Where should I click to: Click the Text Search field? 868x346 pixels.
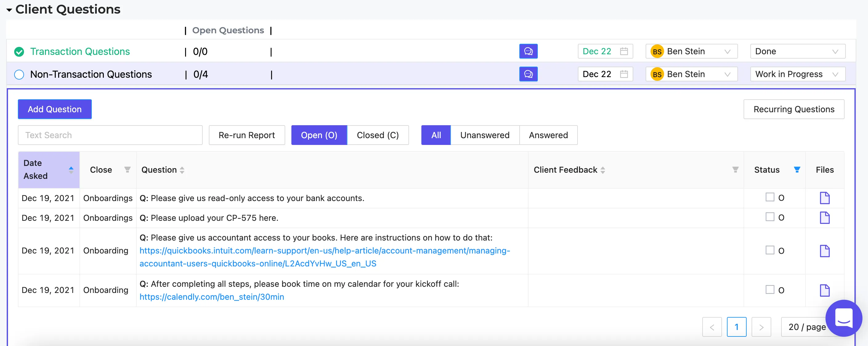(x=110, y=135)
